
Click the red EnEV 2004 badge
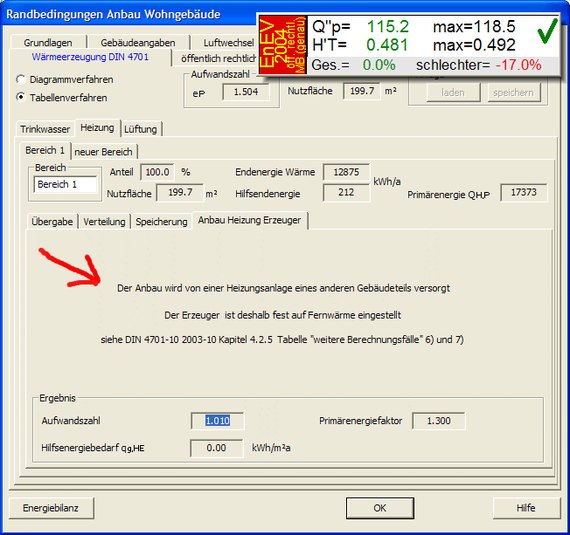283,45
